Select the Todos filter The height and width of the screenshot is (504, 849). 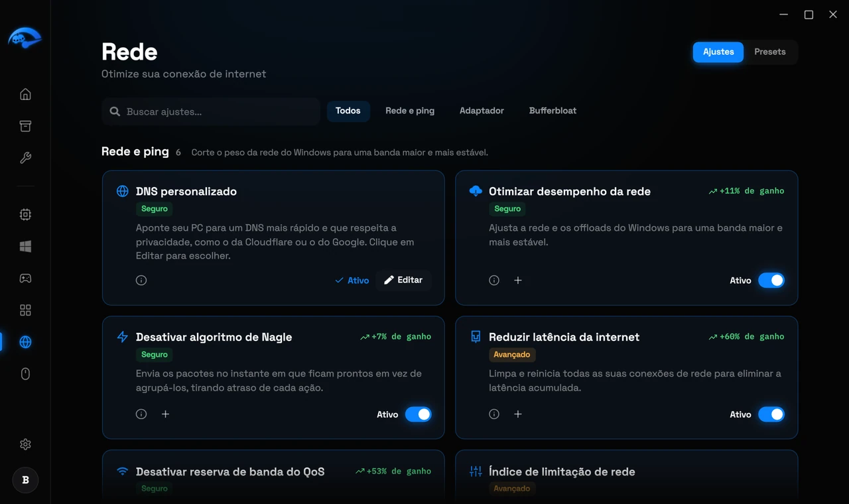tap(348, 111)
